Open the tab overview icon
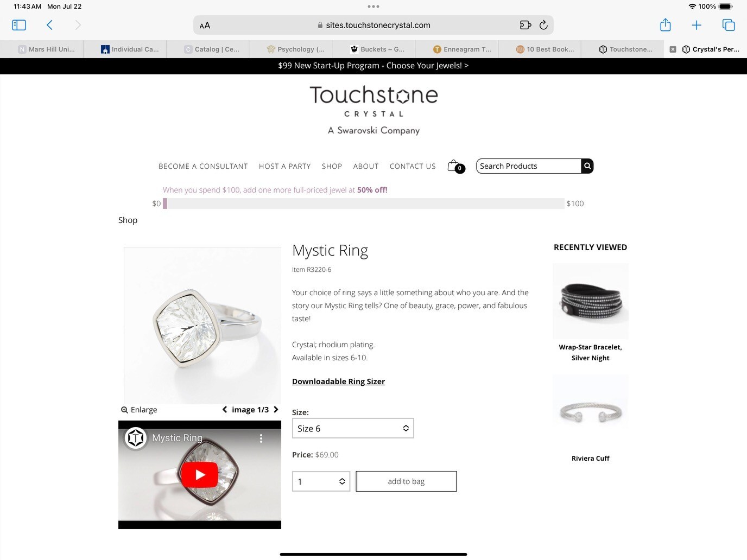The image size is (747, 560). pyautogui.click(x=729, y=24)
